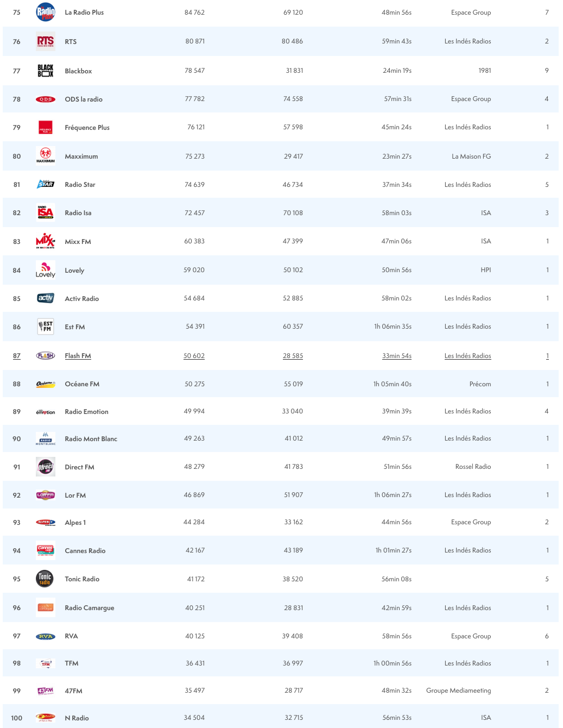Click Flash FM listens value 50 602
This screenshot has height=728, width=563.
[194, 356]
